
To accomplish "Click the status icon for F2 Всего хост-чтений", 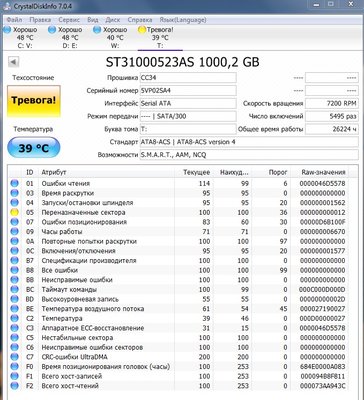I will [14, 386].
